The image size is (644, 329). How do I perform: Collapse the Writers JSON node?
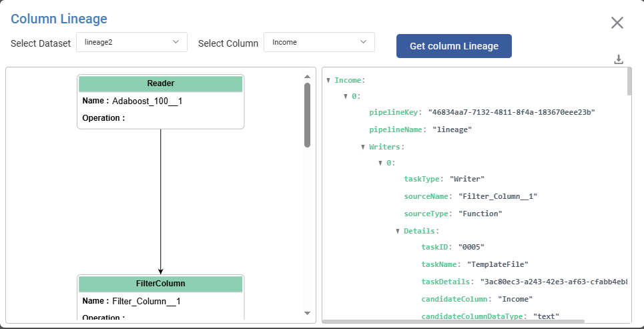click(x=363, y=147)
